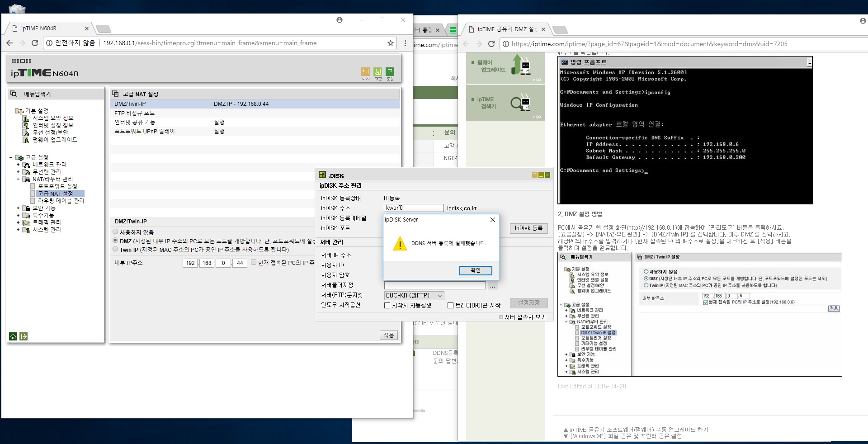Click the 다시 (reload) icon in the ipTIME header
The width and height of the screenshot is (868, 444).
pos(365,71)
